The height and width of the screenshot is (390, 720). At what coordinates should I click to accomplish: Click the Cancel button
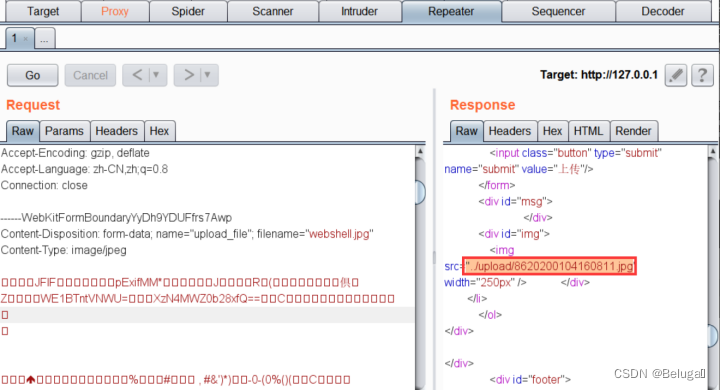tap(90, 75)
